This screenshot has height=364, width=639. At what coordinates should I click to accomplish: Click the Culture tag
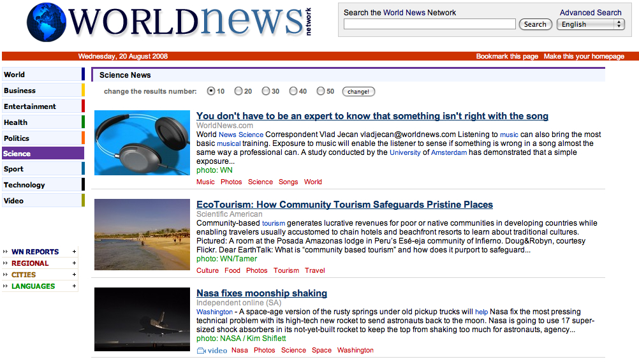tap(207, 270)
